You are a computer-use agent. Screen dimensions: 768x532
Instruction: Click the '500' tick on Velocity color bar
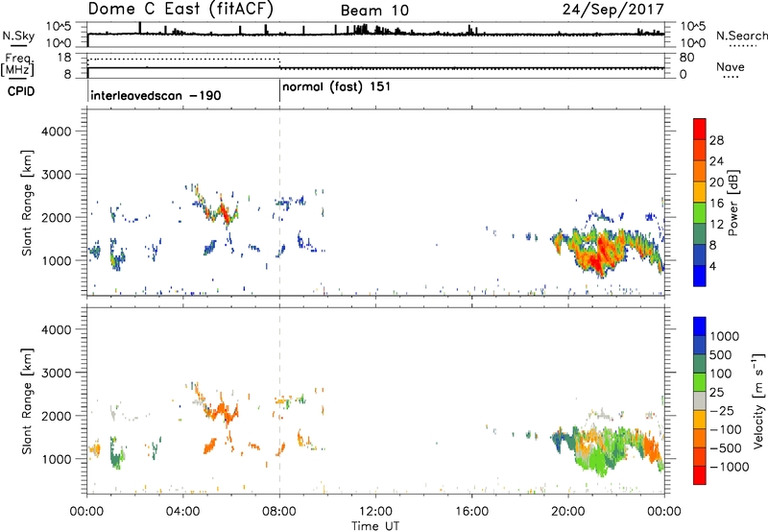[721, 354]
